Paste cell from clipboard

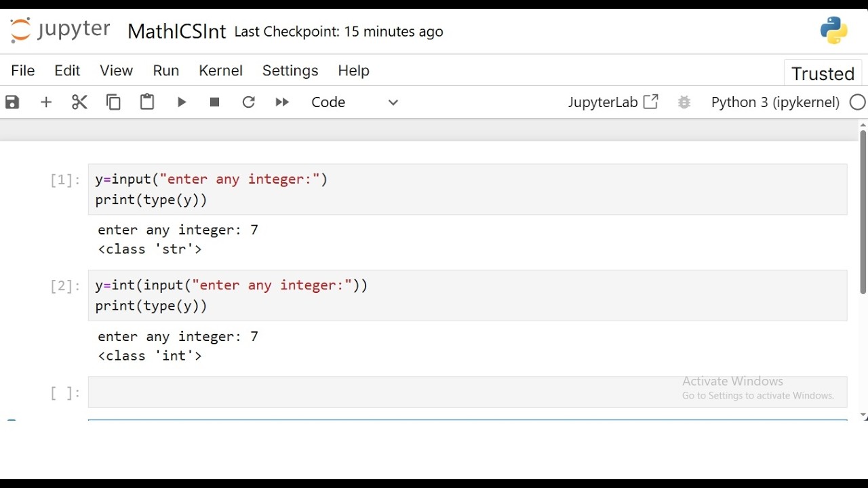pos(147,102)
